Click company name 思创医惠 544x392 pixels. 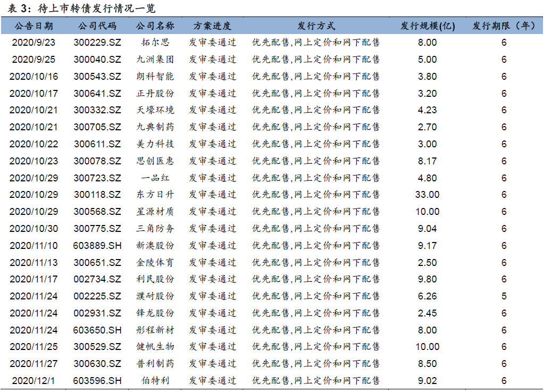155,161
